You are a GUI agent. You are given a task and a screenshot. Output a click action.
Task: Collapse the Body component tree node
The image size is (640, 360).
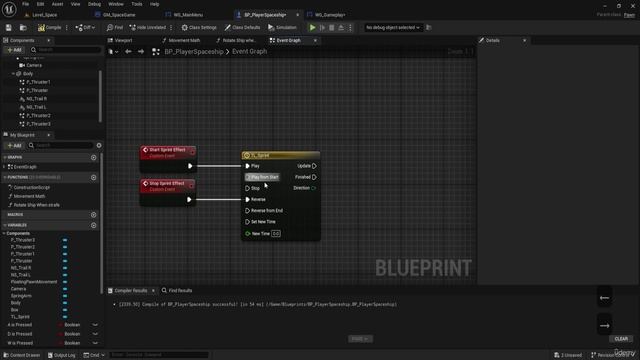click(x=13, y=74)
